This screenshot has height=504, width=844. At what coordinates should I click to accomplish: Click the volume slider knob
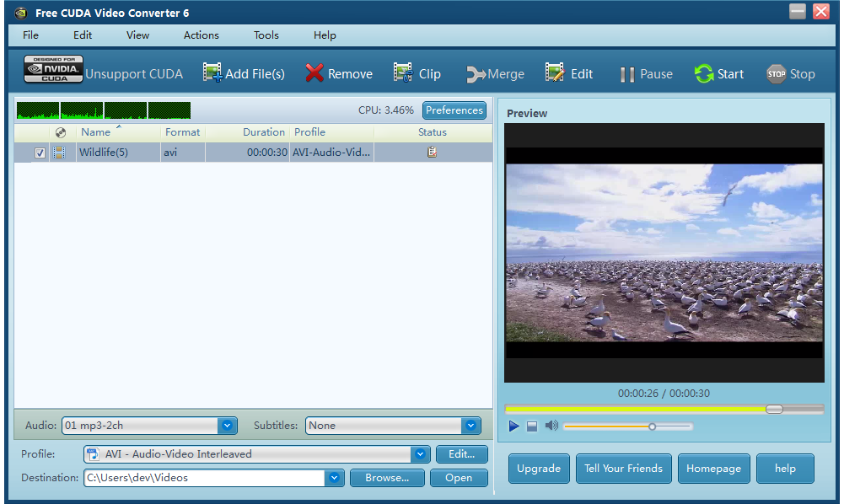[652, 426]
